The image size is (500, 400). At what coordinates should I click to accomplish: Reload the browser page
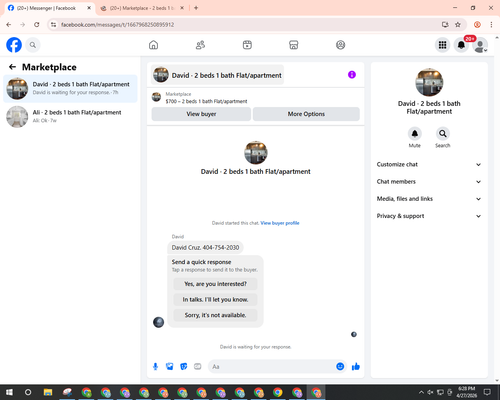(37, 24)
